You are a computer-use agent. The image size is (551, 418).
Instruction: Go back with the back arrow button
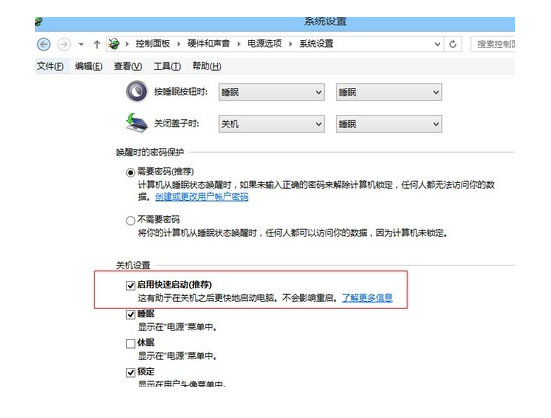coord(44,44)
